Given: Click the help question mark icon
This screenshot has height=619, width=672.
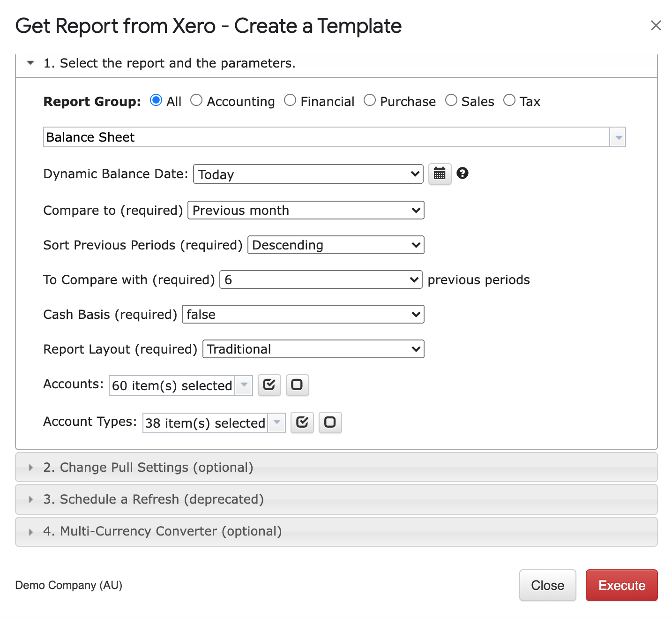Looking at the screenshot, I should [x=463, y=173].
